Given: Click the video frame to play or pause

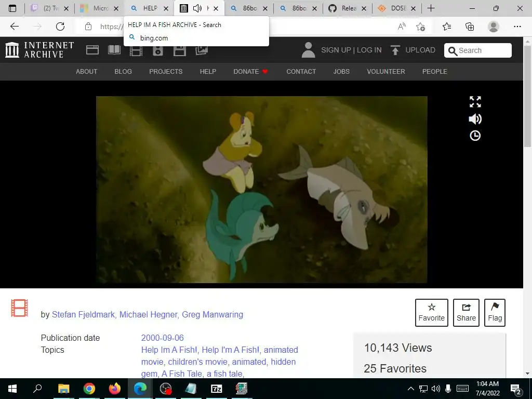Looking at the screenshot, I should (262, 189).
